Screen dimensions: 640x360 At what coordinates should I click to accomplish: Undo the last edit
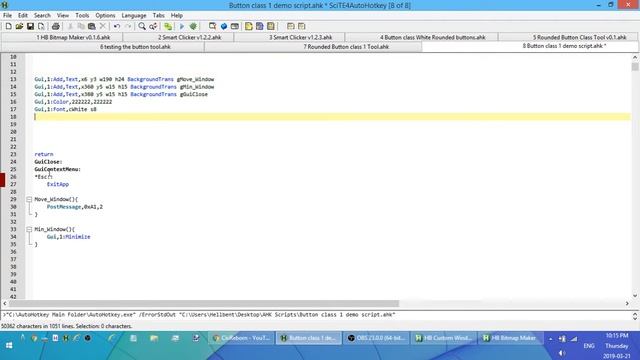(117, 26)
